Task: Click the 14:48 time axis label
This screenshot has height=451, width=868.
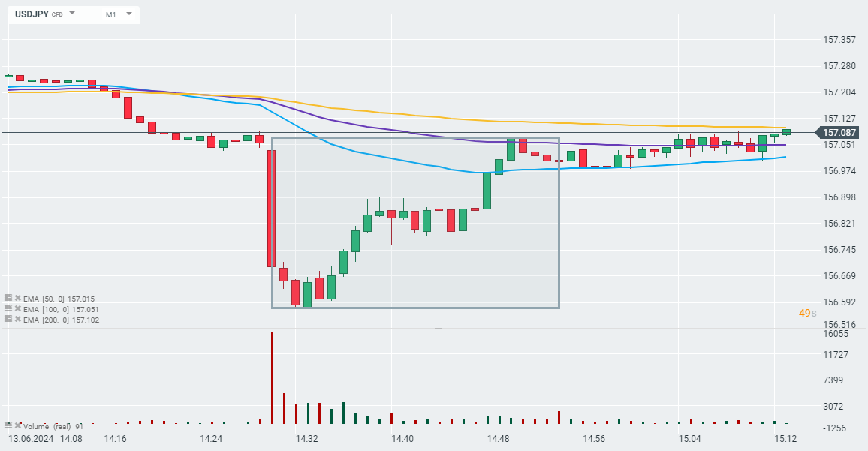Action: click(x=499, y=438)
